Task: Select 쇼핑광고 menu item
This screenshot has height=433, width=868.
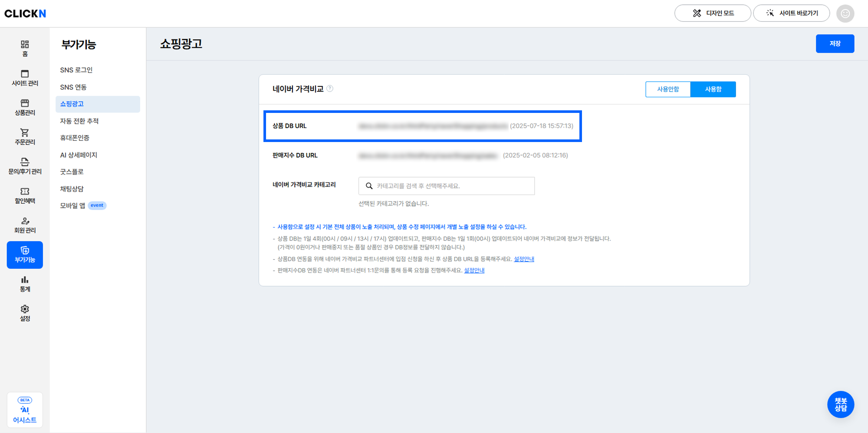Action: 98,104
